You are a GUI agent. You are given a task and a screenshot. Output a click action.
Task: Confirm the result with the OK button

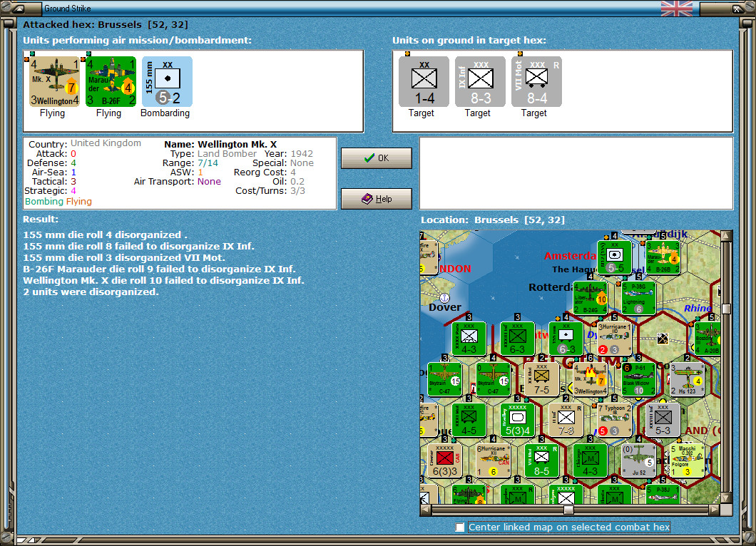[377, 158]
